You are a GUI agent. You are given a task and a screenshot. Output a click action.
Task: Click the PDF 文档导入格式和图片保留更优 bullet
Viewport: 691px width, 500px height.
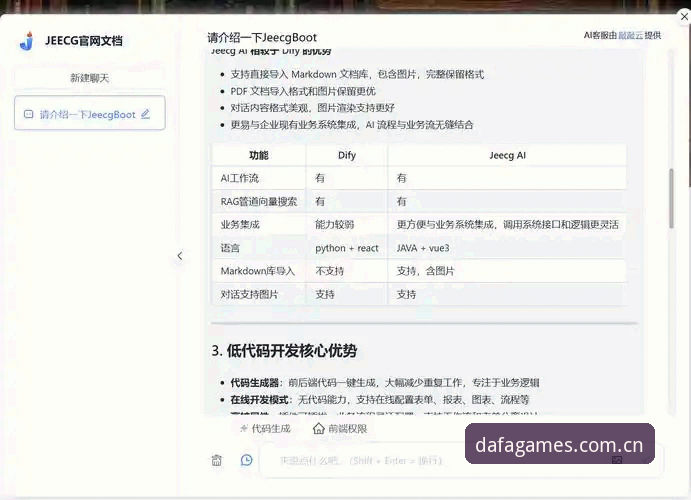point(303,91)
